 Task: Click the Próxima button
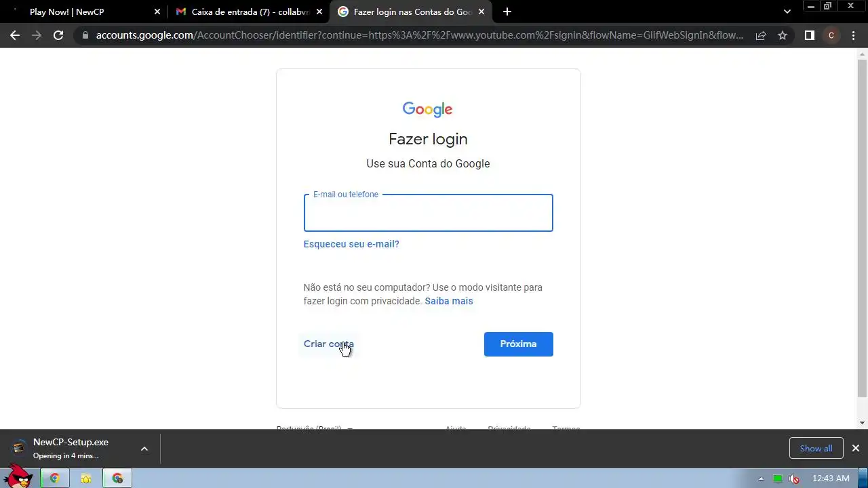pos(519,344)
